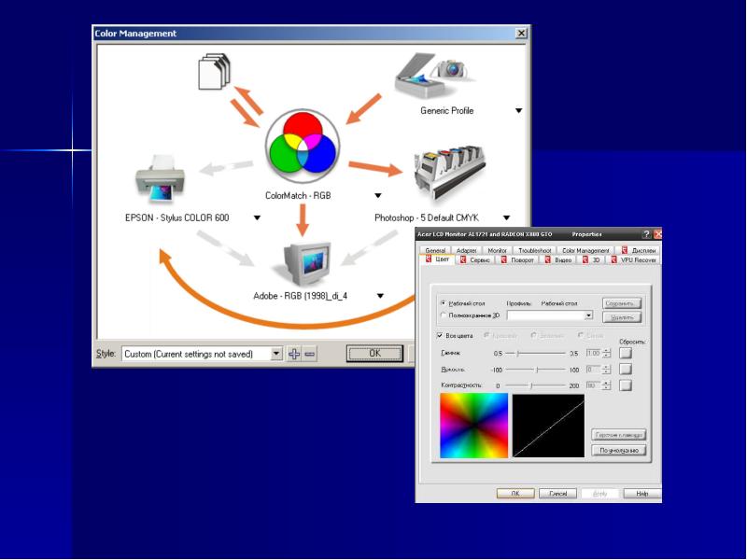Click the CRT monitor icon
Image resolution: width=747 pixels, height=560 pixels.
[x=307, y=262]
